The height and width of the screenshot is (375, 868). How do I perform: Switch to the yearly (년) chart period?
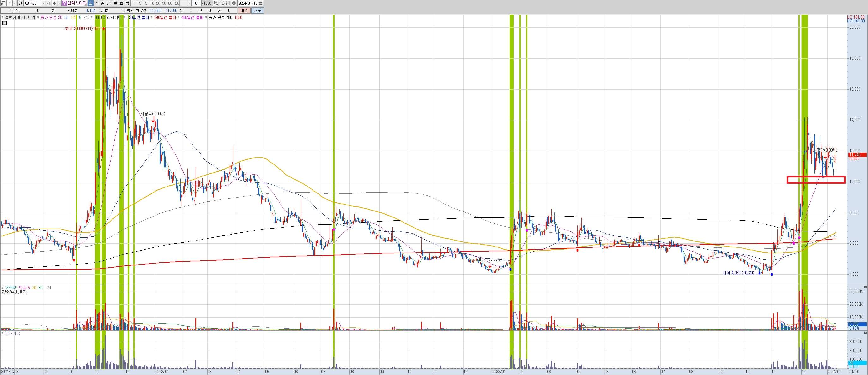coord(108,3)
